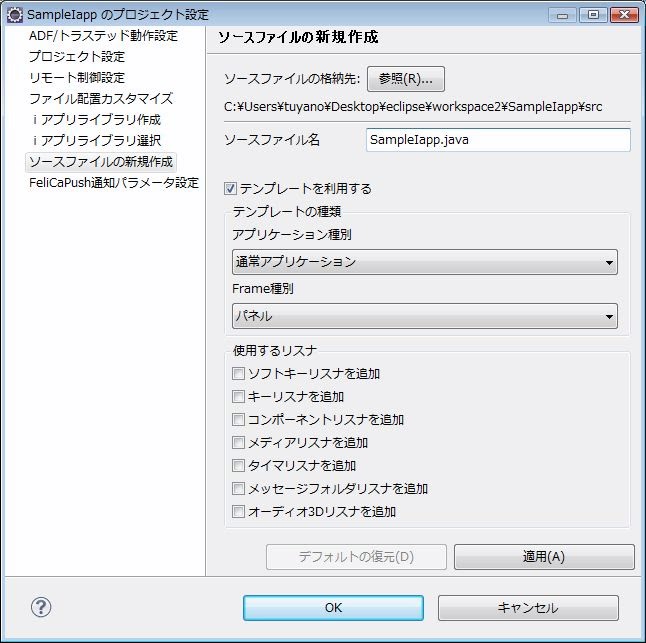Check オーディオ3Dリスナを追加 option
The image size is (646, 643).
click(238, 512)
